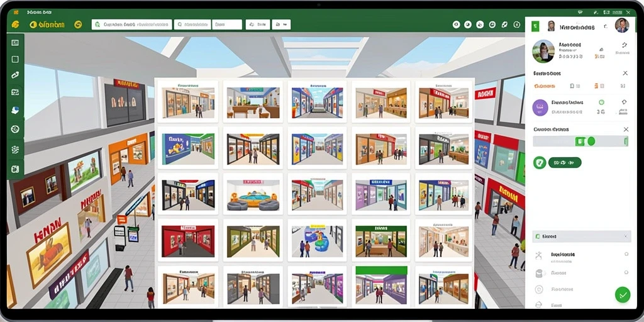Viewport: 644px width, 322px height.
Task: Open profile picture at top-right corner
Action: 622,25
